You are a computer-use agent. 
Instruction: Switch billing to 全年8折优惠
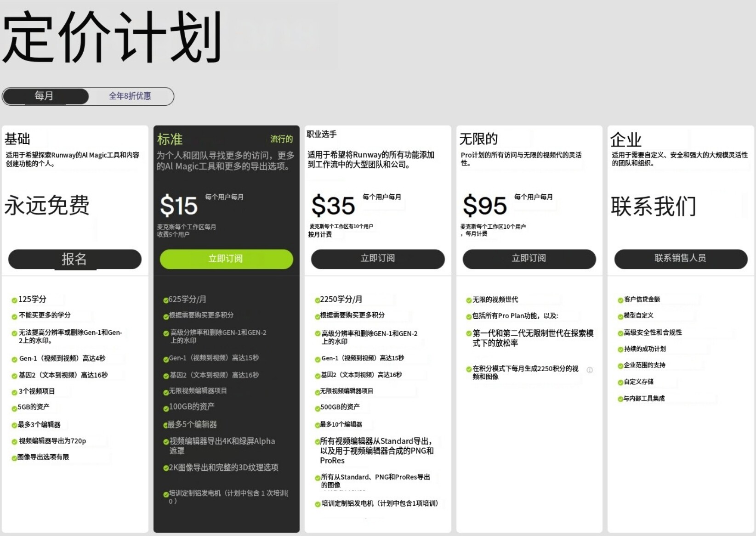tap(130, 96)
